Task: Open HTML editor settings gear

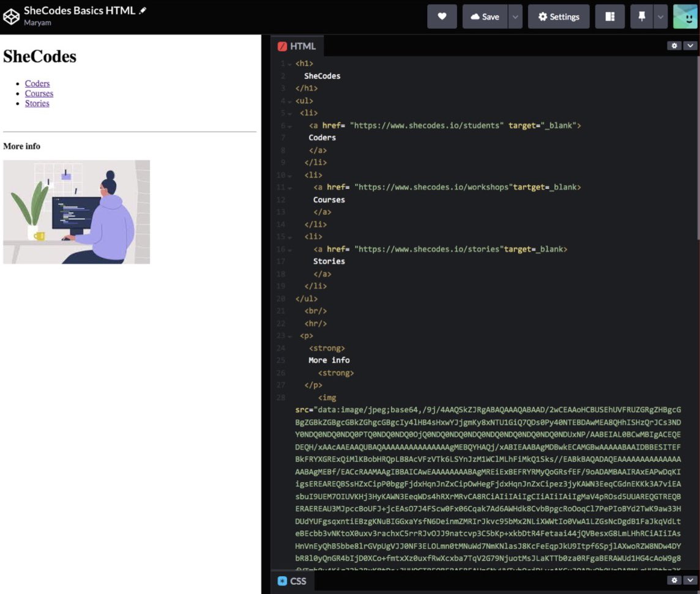Action: pyautogui.click(x=674, y=45)
